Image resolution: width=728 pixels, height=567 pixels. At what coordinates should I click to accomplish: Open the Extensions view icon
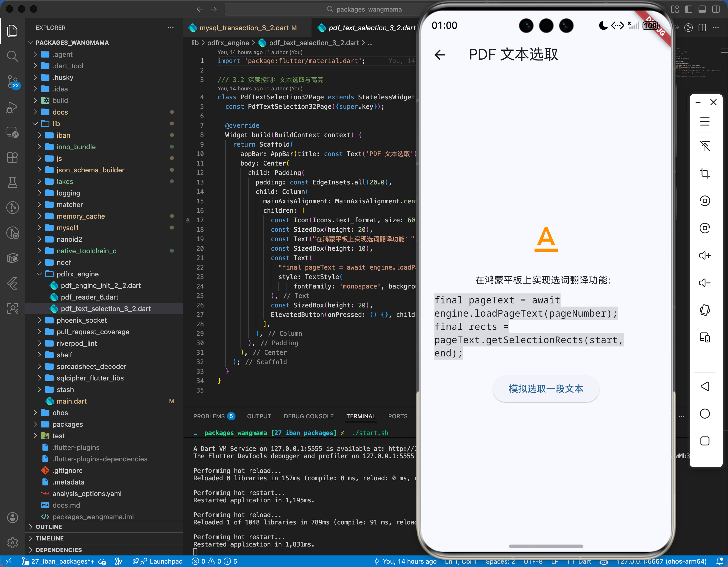pos(12,157)
